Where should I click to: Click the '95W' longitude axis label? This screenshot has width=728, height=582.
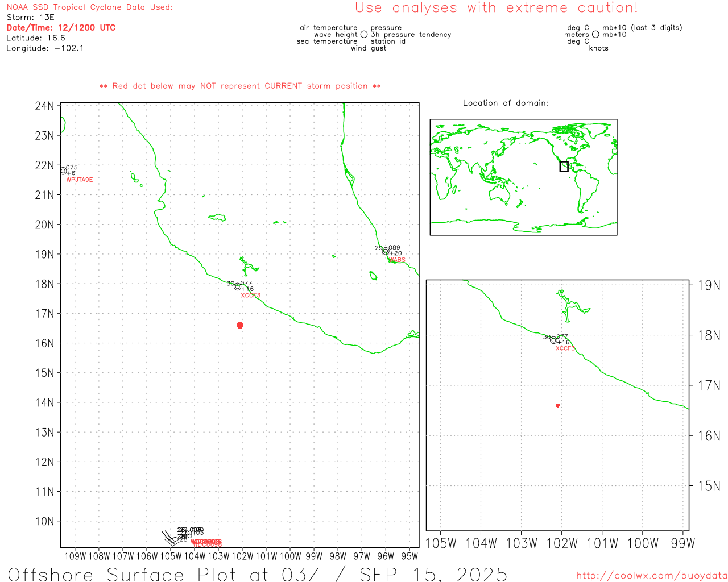point(409,556)
